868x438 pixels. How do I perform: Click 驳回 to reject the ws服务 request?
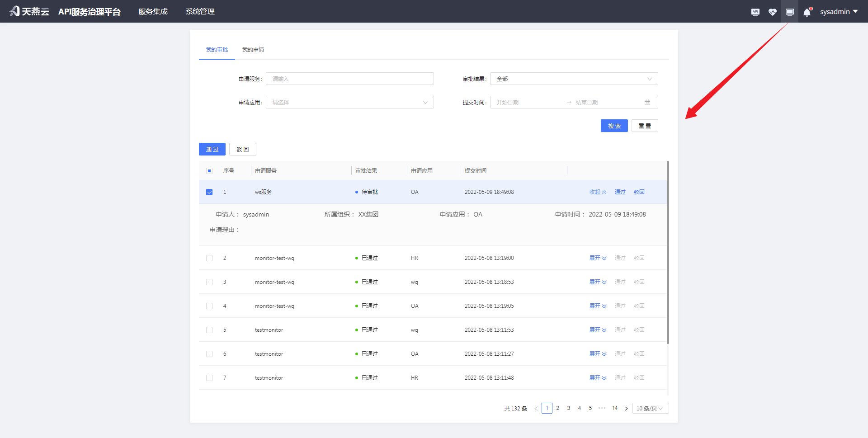coord(639,192)
